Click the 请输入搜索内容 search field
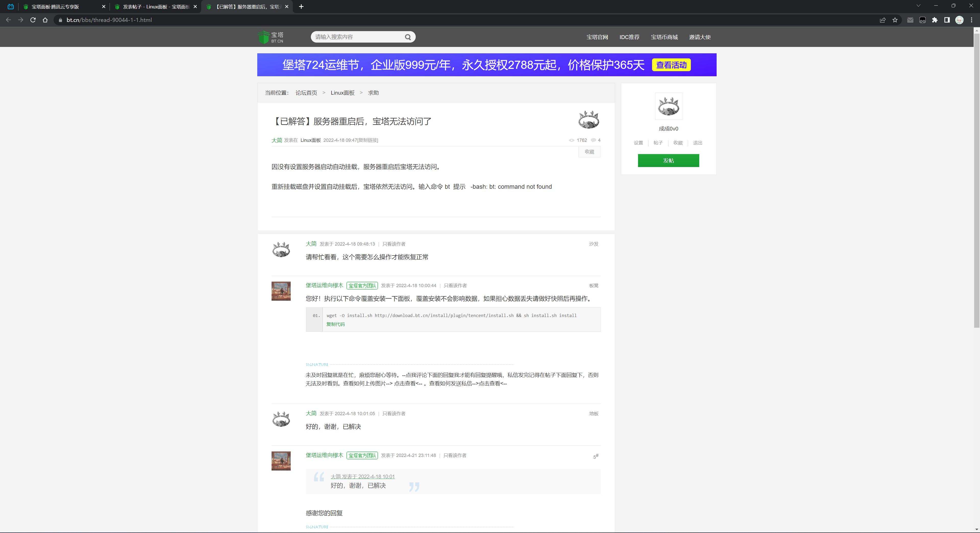 [x=358, y=37]
